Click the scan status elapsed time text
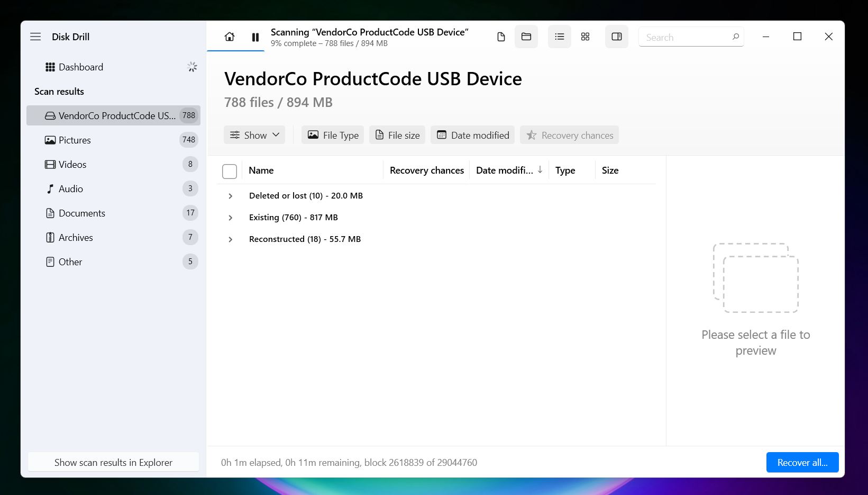 click(x=349, y=462)
